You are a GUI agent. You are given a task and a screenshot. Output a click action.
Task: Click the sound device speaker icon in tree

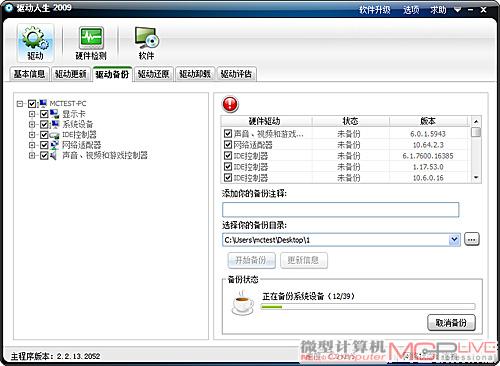click(x=54, y=155)
